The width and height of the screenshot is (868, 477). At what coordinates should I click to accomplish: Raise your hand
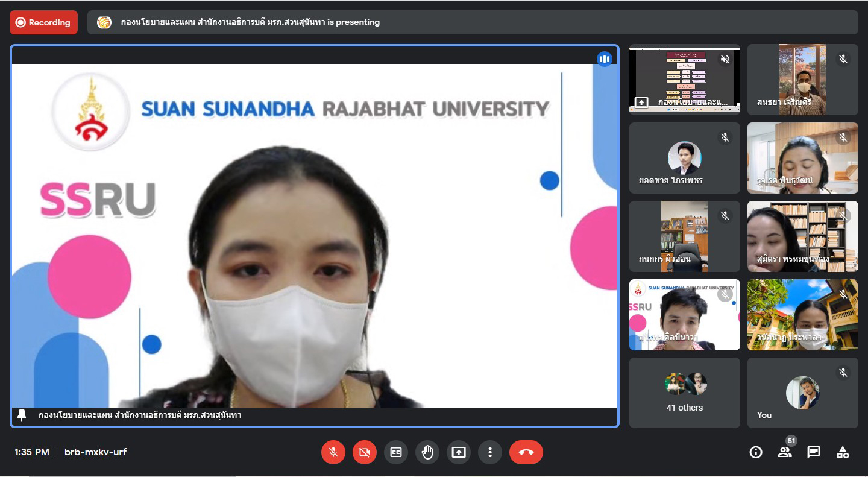427,452
